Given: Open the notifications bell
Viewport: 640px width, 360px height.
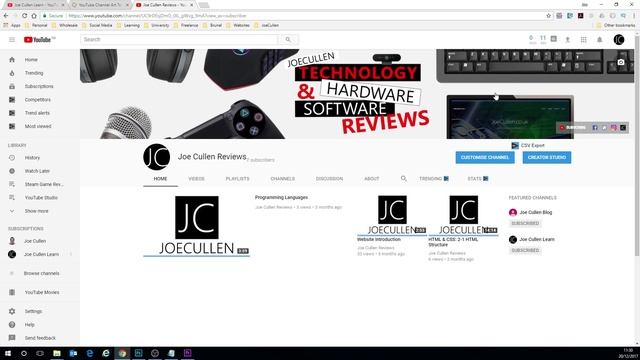Looking at the screenshot, I should pos(600,40).
